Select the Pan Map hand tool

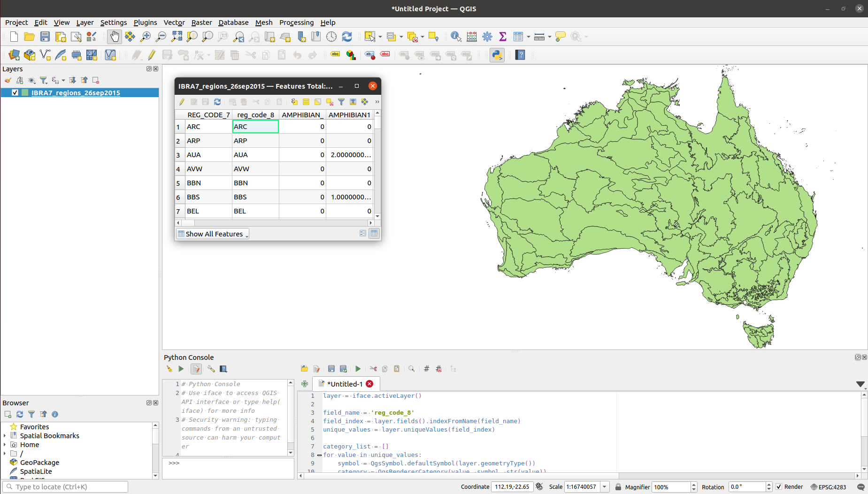point(114,37)
